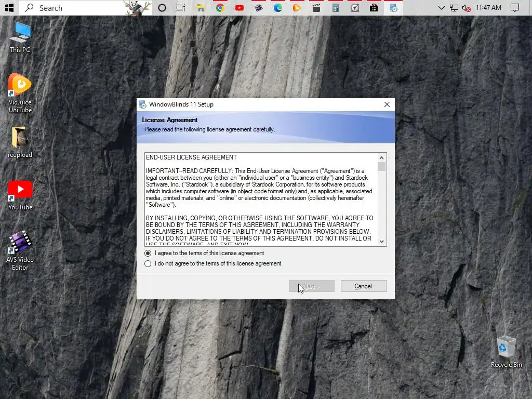Viewport: 532px width, 399px height.
Task: Open Google Chrome from the taskbar
Action: point(220,7)
